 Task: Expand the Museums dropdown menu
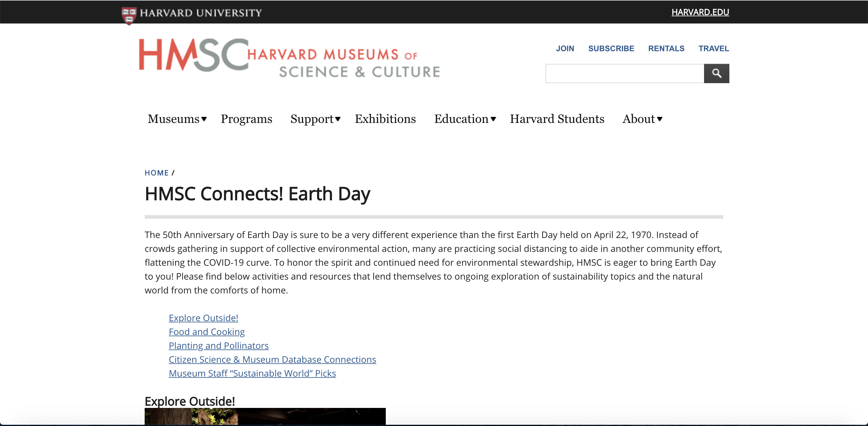click(177, 119)
